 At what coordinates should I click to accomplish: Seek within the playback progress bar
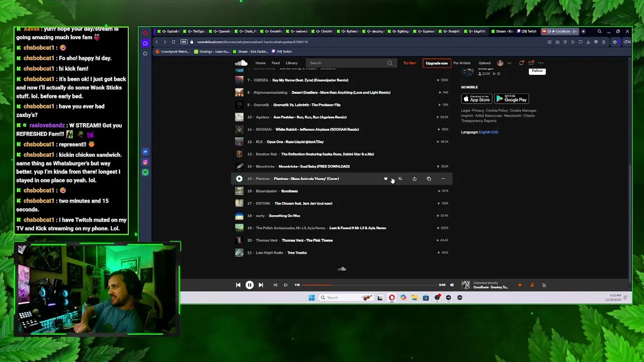pos(369,285)
